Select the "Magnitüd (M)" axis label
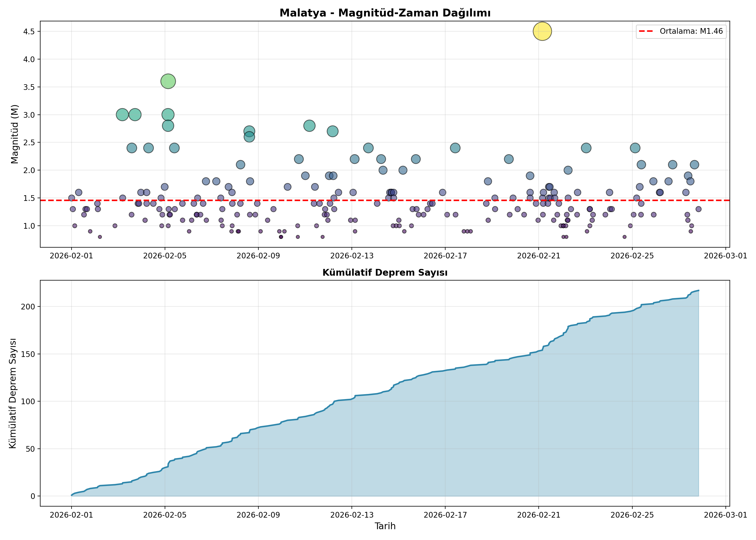 [x=15, y=134]
